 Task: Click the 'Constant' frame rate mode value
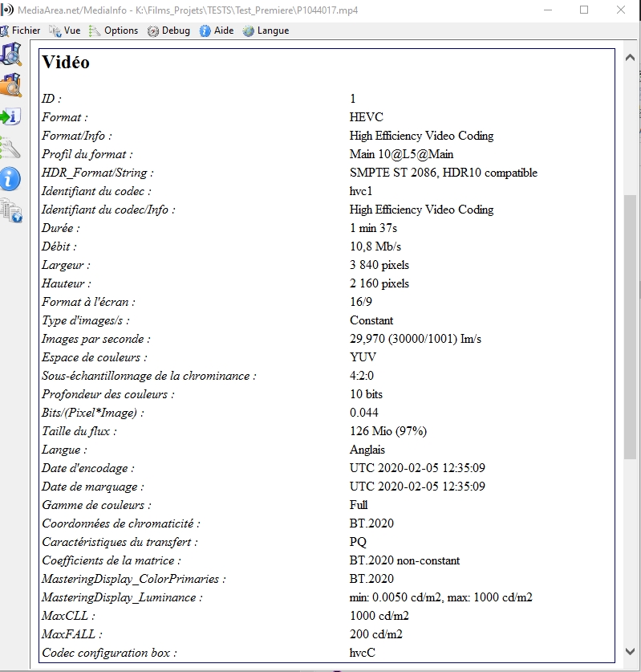pos(371,320)
